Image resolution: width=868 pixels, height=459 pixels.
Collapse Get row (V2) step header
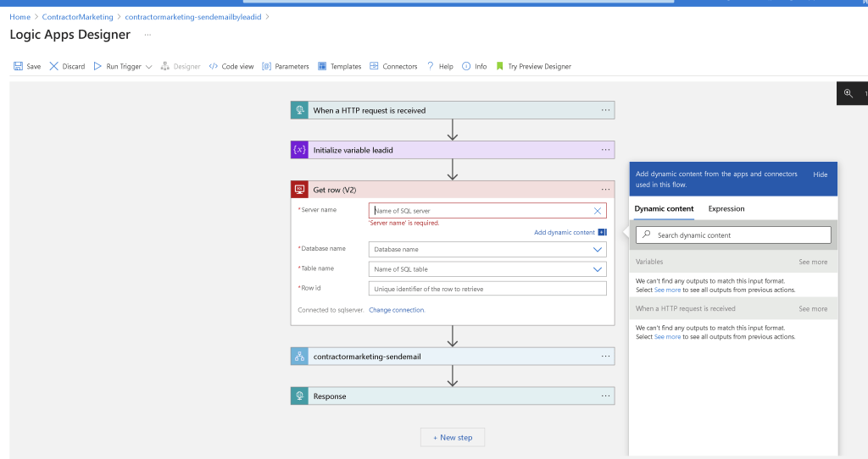point(453,190)
